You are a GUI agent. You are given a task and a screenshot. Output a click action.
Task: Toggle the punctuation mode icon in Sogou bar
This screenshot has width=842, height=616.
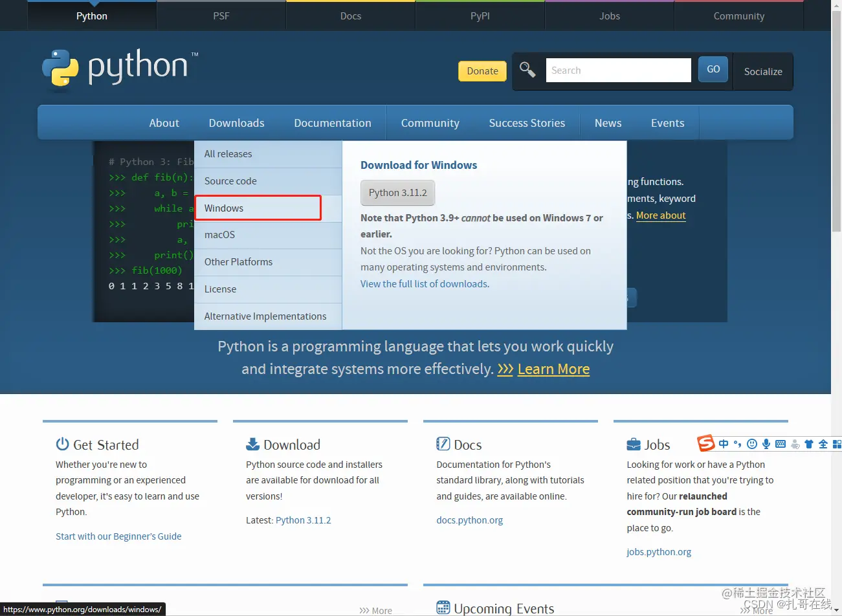738,444
